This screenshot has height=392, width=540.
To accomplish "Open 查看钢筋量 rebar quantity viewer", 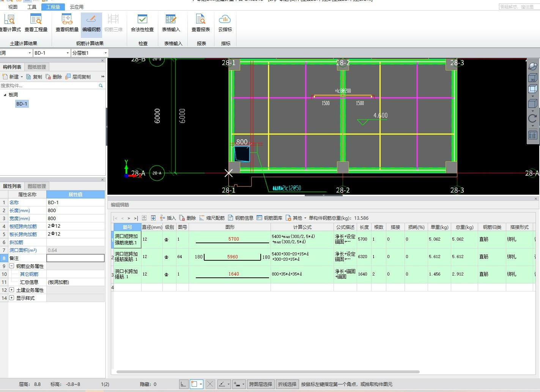I will coord(67,23).
